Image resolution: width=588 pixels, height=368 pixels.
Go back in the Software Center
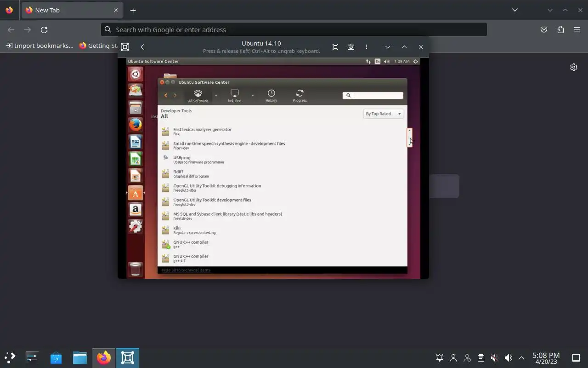click(165, 95)
